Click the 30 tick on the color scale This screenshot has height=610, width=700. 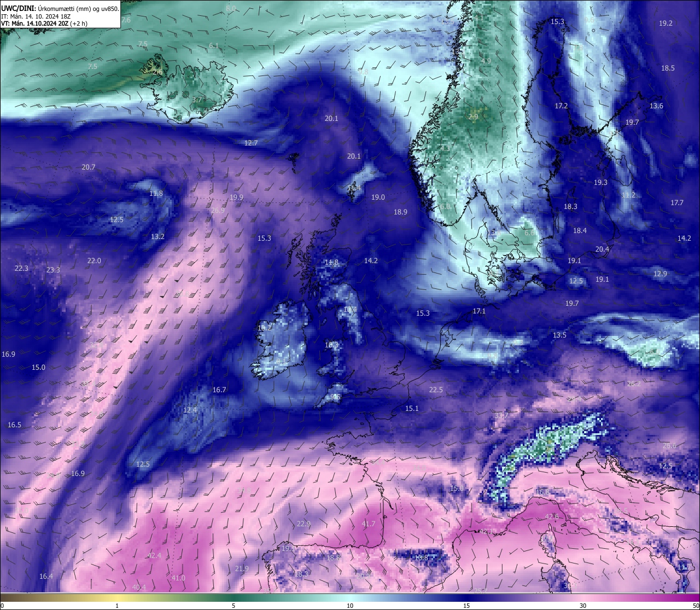(583, 605)
